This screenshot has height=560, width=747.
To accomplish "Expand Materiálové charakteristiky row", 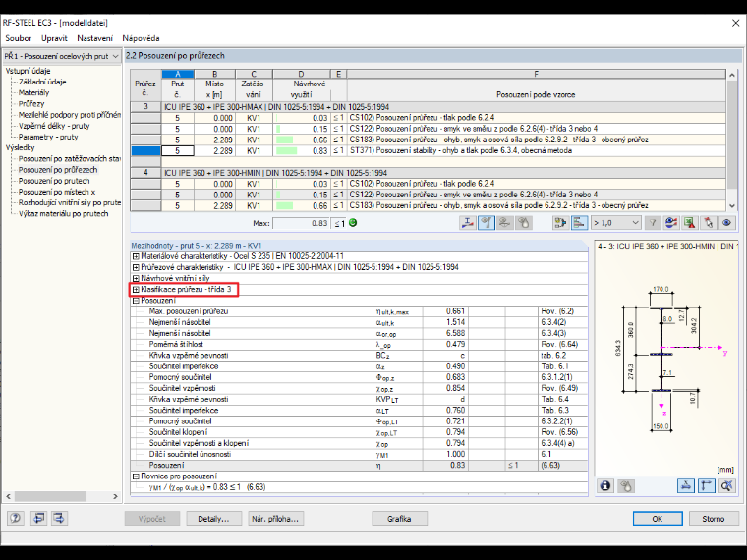I will point(136,256).
